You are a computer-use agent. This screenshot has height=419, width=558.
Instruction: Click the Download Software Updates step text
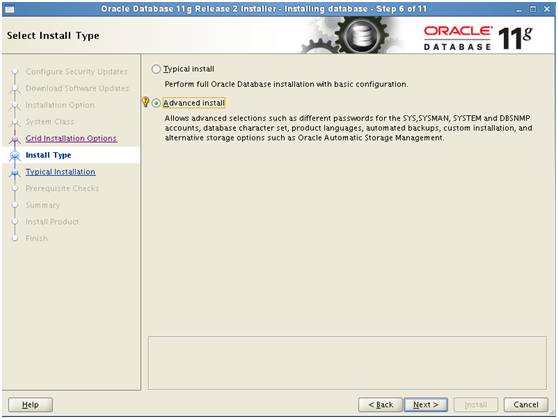click(77, 88)
